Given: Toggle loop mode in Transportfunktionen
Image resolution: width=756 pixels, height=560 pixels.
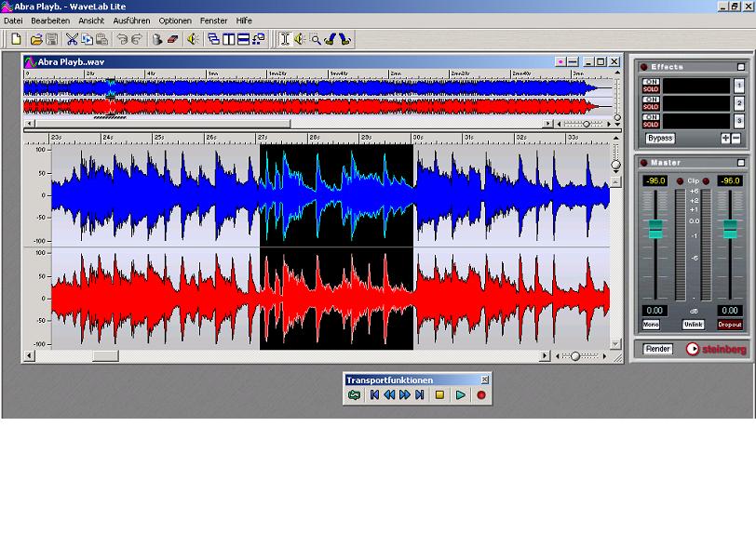Looking at the screenshot, I should coord(354,395).
